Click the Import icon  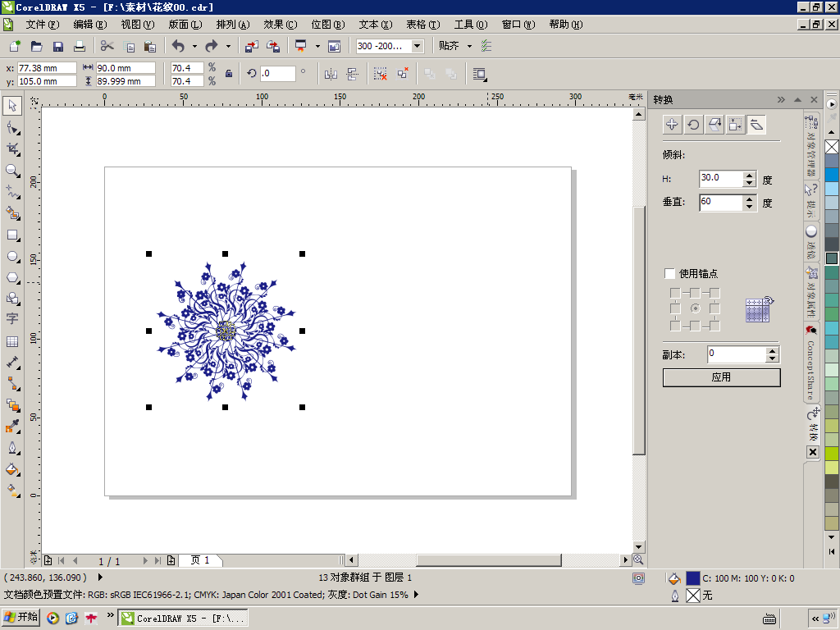pos(251,46)
